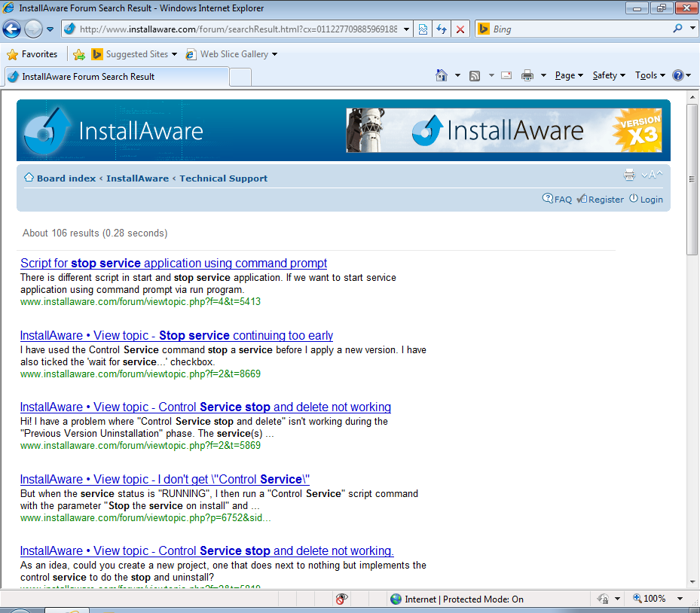Click the InstallAware logo in the header

(113, 130)
